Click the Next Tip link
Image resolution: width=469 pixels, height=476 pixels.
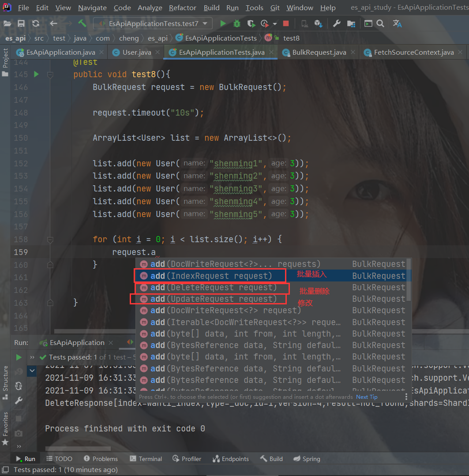click(x=367, y=397)
